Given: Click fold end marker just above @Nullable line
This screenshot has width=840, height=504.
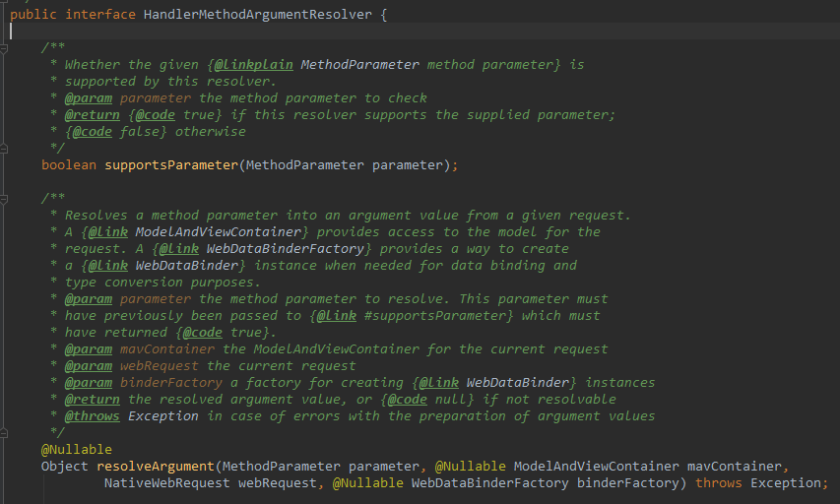Looking at the screenshot, I should point(4,433).
